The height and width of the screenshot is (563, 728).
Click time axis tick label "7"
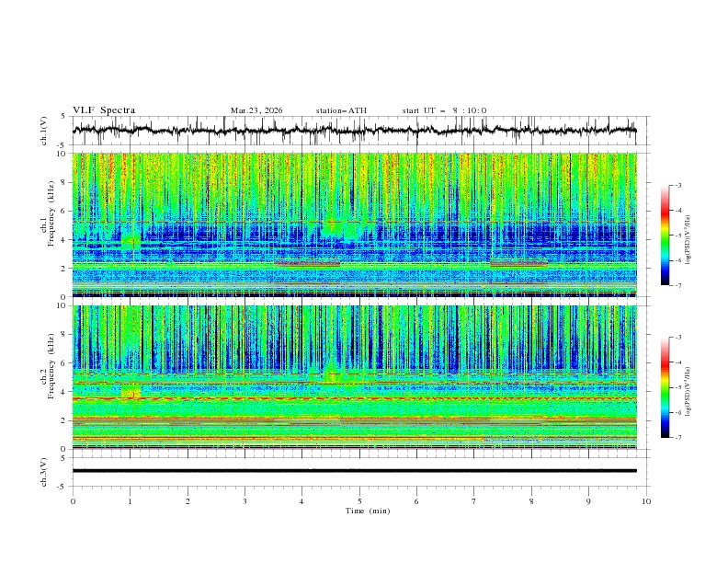pos(474,501)
